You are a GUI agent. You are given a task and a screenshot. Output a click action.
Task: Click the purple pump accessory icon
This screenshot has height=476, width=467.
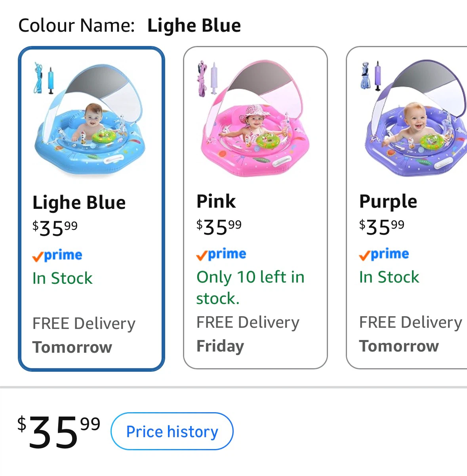371,76
